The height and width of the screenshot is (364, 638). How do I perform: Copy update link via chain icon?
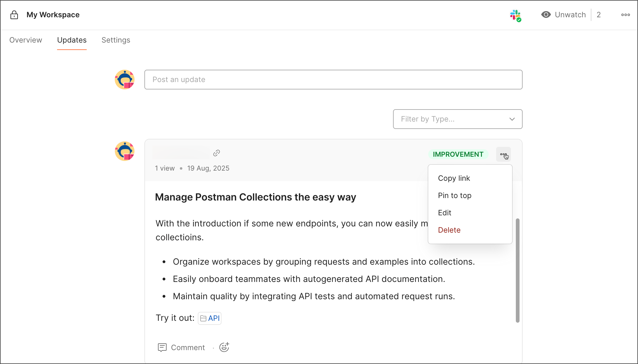click(x=217, y=153)
